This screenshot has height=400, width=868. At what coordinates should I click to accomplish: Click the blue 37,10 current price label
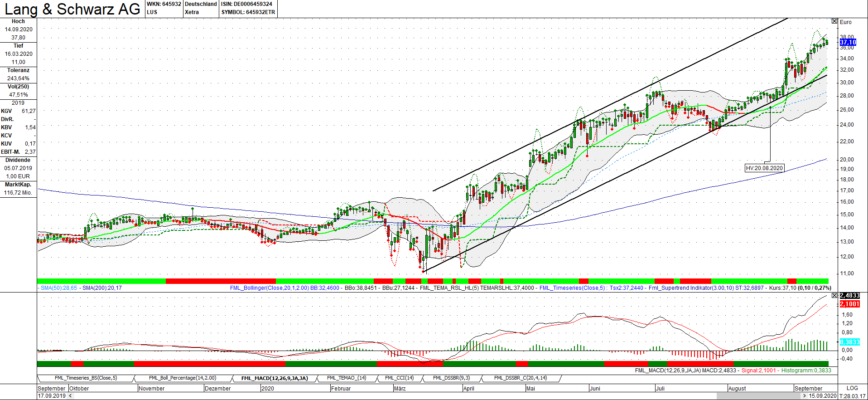tap(848, 42)
